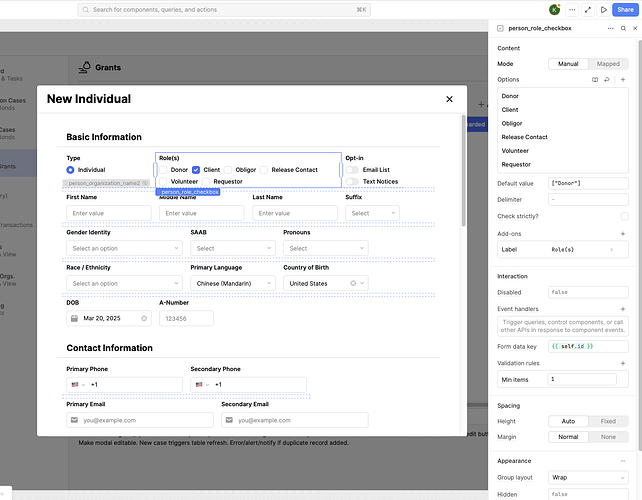
Task: Toggle fullscreen expand icon in top bar
Action: (x=588, y=10)
